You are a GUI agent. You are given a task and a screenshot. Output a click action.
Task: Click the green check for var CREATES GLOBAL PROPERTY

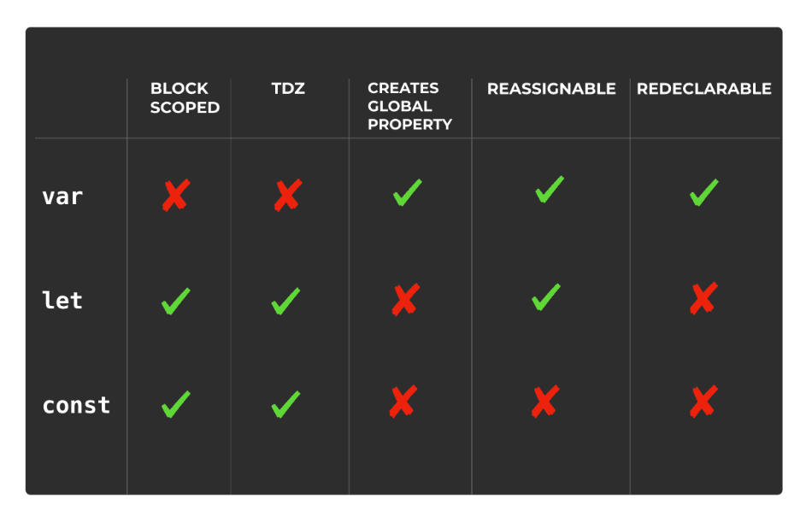coord(407,193)
